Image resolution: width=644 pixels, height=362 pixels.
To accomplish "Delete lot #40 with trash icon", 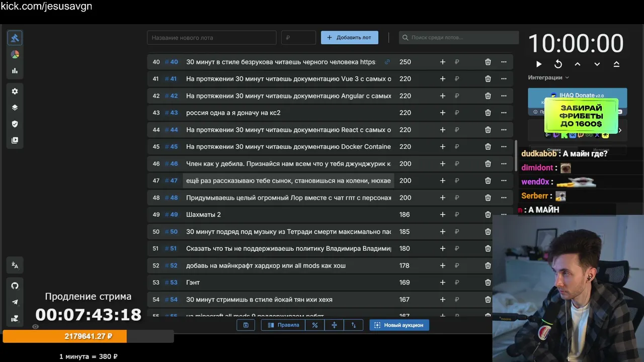I will 488,62.
